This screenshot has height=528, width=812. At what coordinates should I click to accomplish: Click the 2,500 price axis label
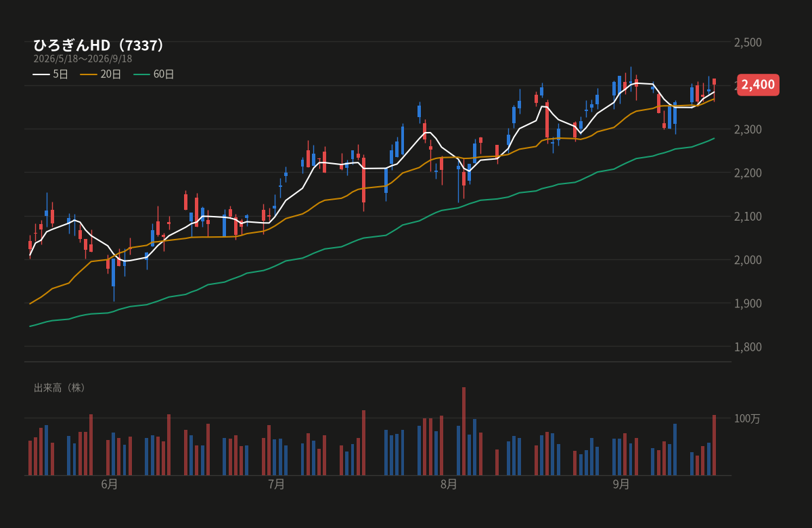[748, 42]
